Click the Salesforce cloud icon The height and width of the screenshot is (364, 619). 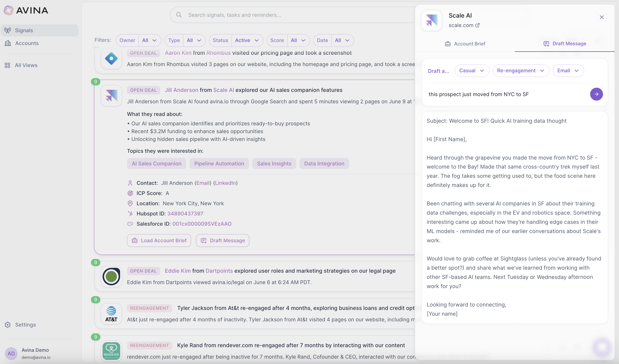pos(130,224)
